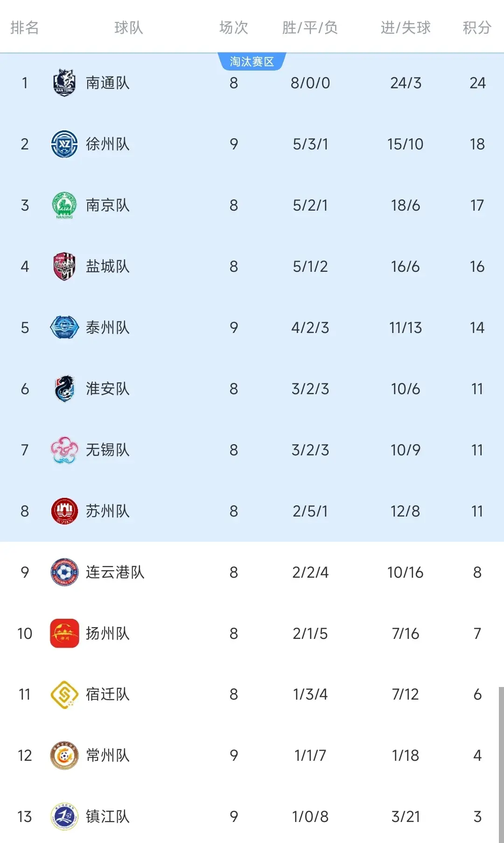Select the Wuxi pink flower badge
Image resolution: width=504 pixels, height=843 pixels.
click(x=64, y=450)
